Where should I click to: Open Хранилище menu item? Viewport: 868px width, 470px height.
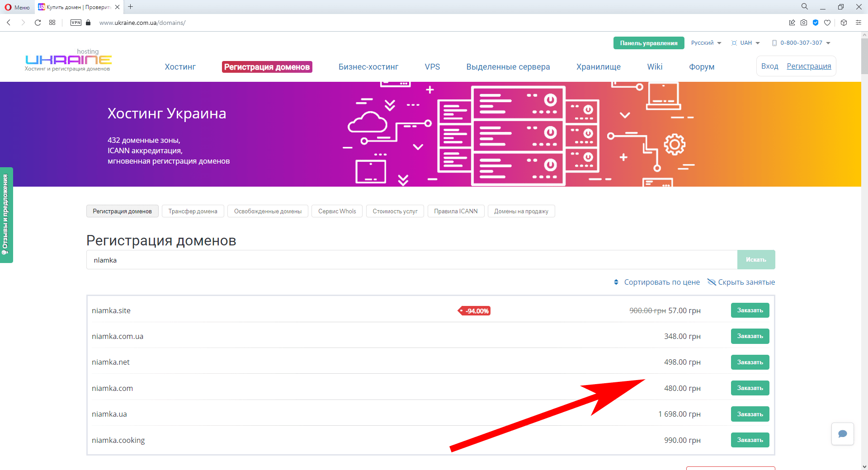[599, 67]
